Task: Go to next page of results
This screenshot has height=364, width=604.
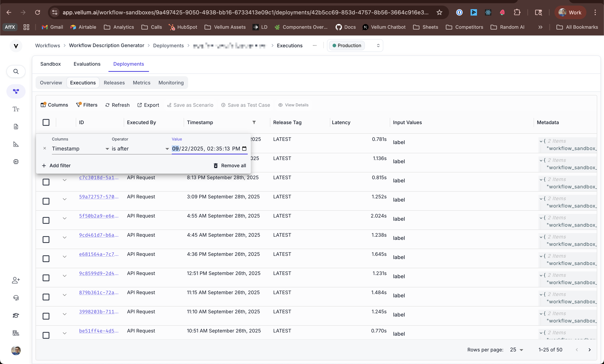Action: click(590, 350)
